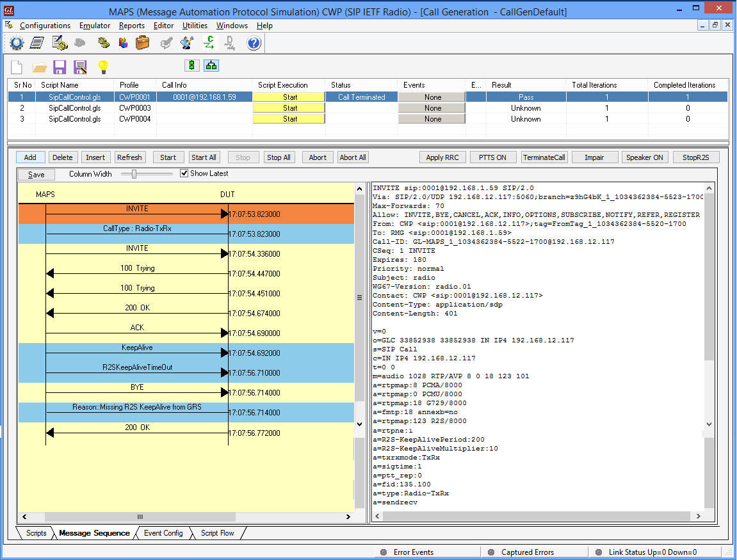The height and width of the screenshot is (560, 737).
Task: Click the application icon left of Configurations
Action: [x=9, y=26]
